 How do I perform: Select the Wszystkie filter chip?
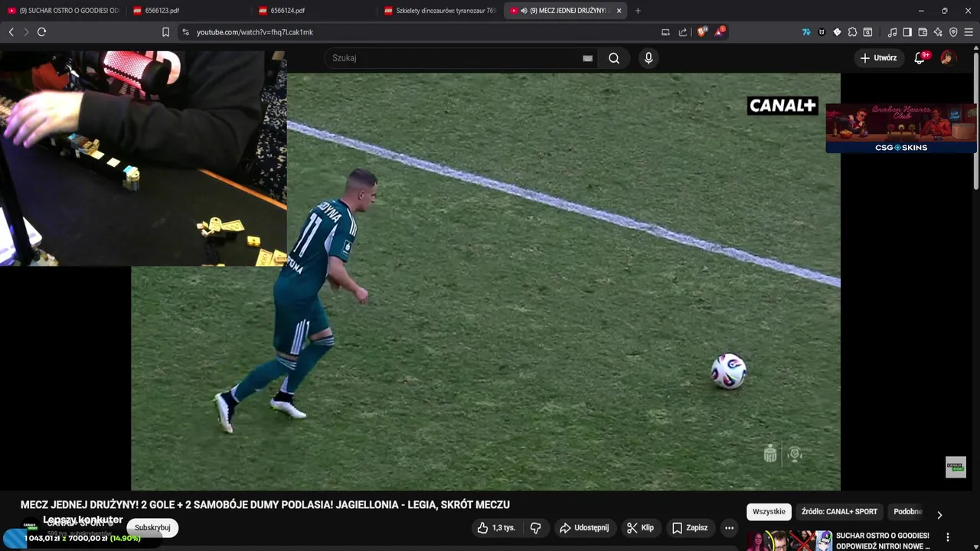(769, 512)
